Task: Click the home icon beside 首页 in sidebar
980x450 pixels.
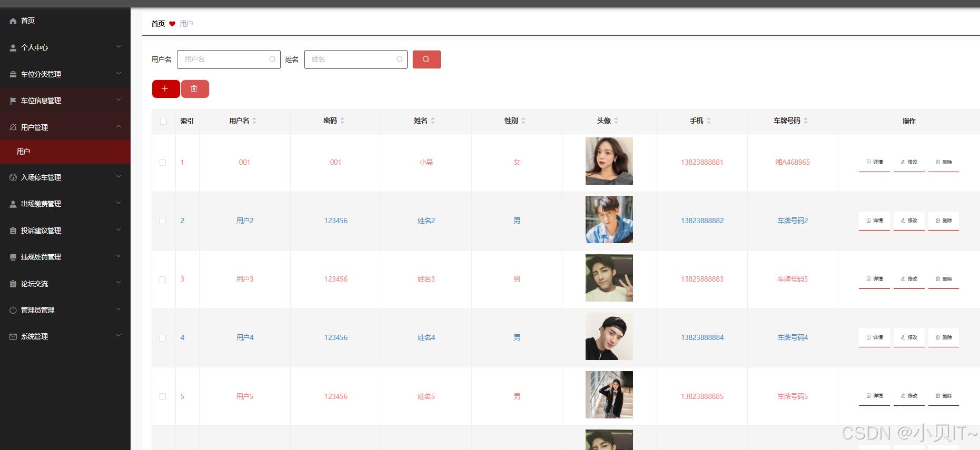Action: (x=13, y=21)
